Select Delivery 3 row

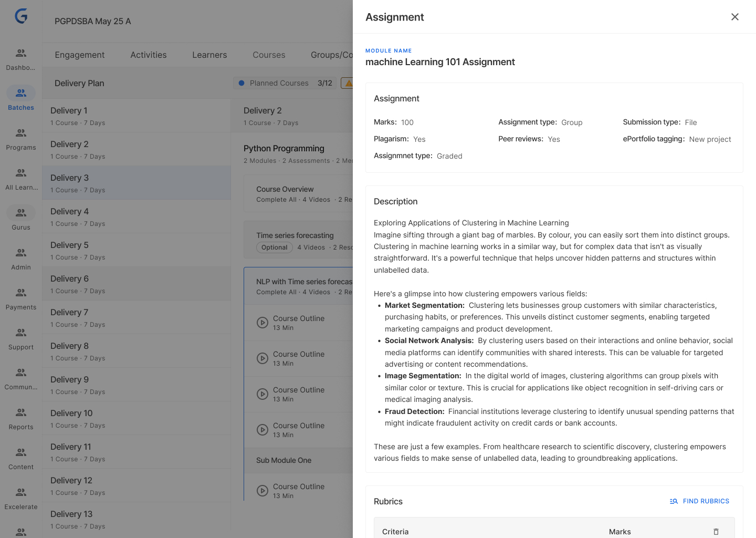point(136,183)
